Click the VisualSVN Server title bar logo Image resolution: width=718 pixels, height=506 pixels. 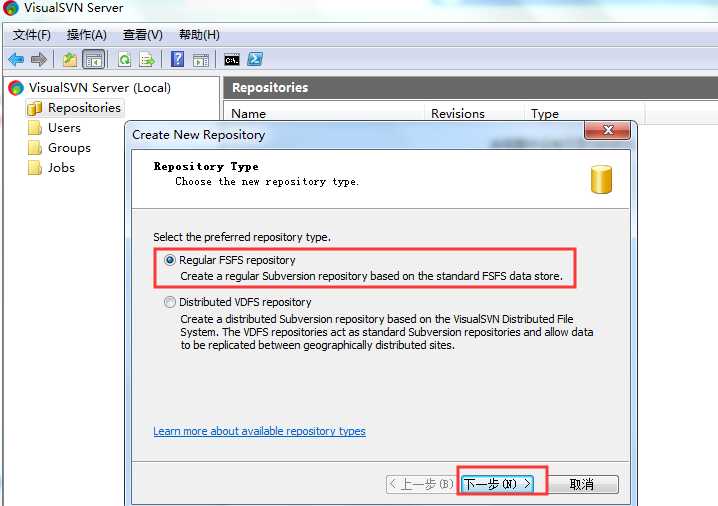click(11, 8)
